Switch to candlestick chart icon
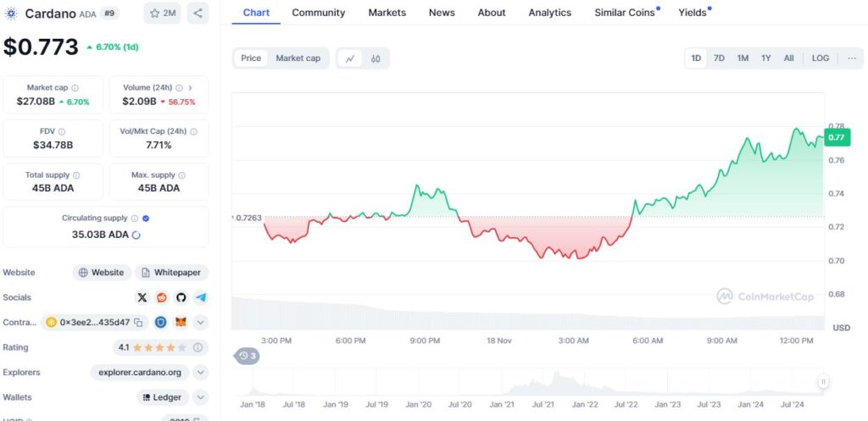This screenshot has width=868, height=421. click(x=376, y=58)
